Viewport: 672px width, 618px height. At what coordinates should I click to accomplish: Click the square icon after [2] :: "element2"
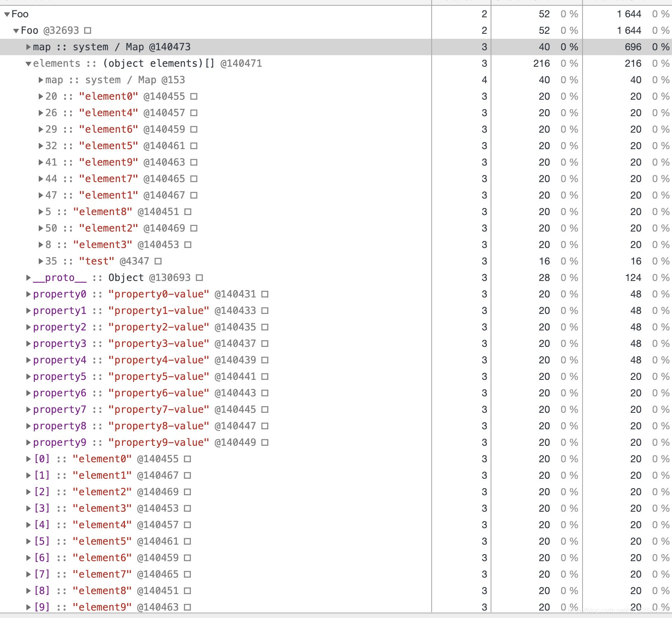[188, 492]
